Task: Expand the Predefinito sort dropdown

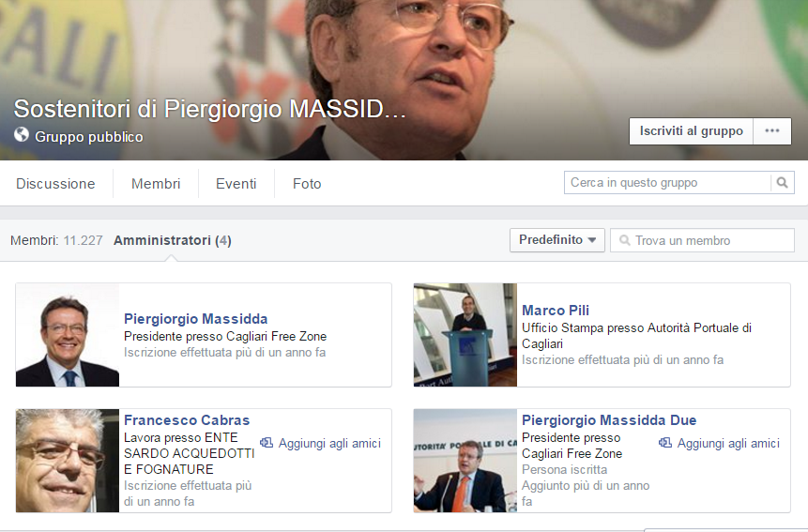Action: click(x=557, y=240)
